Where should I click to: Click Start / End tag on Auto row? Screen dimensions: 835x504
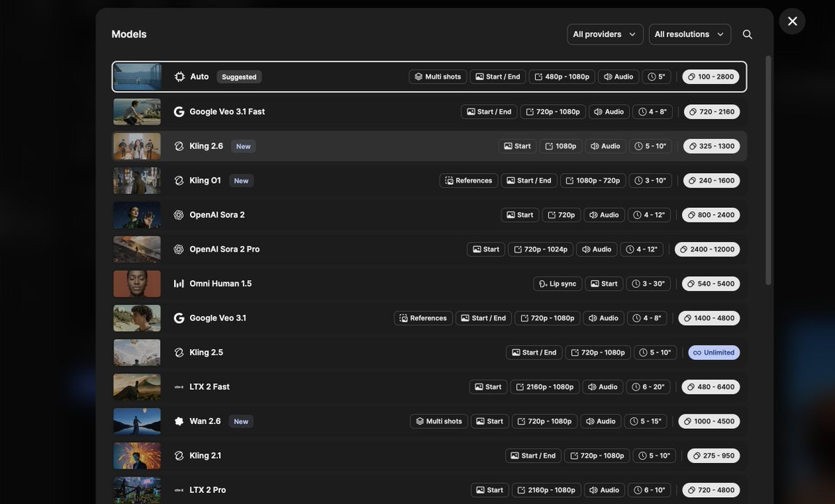pyautogui.click(x=498, y=76)
